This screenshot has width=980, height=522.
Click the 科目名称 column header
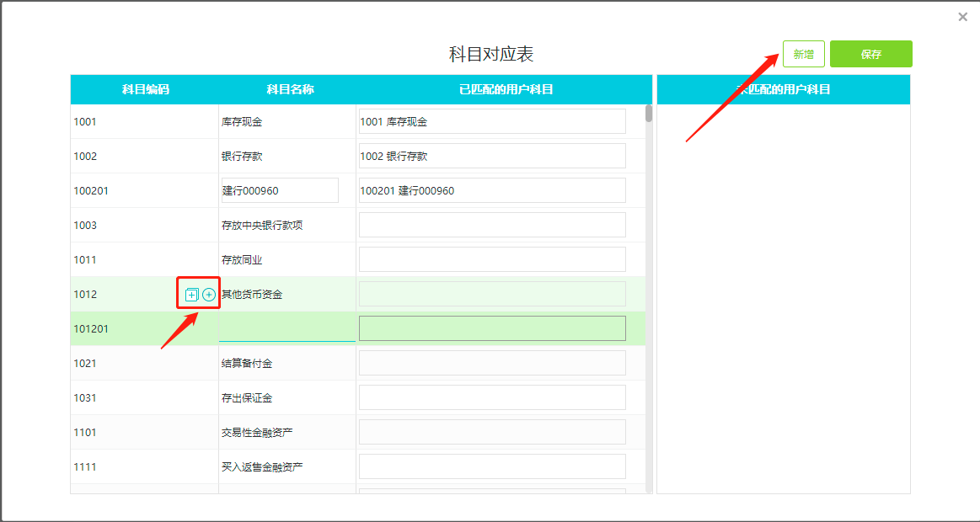click(290, 89)
